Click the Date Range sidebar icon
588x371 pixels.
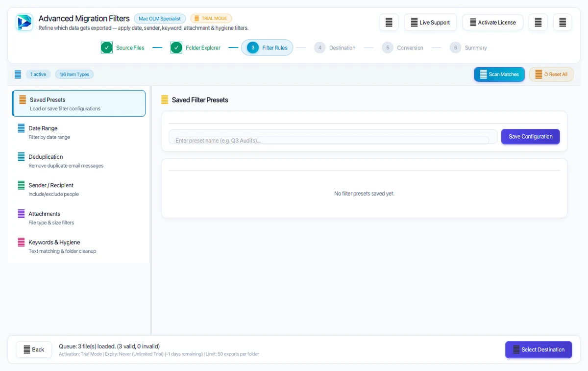coord(21,128)
